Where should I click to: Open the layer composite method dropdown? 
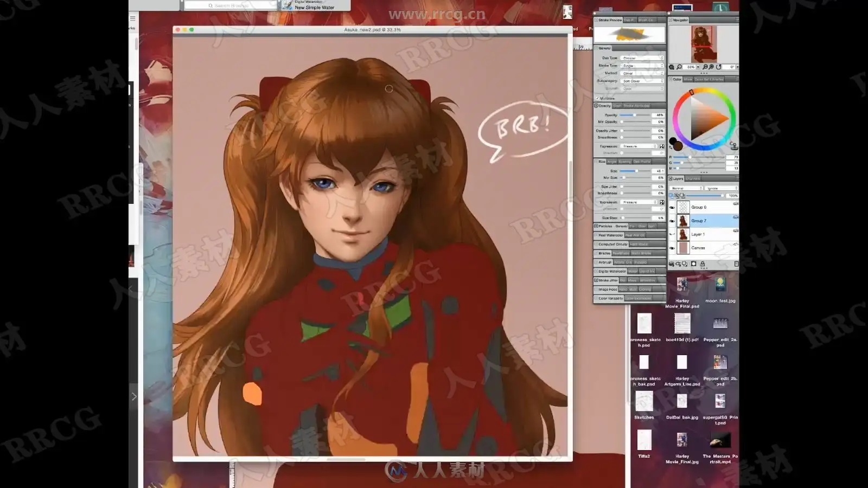pyautogui.click(x=687, y=188)
